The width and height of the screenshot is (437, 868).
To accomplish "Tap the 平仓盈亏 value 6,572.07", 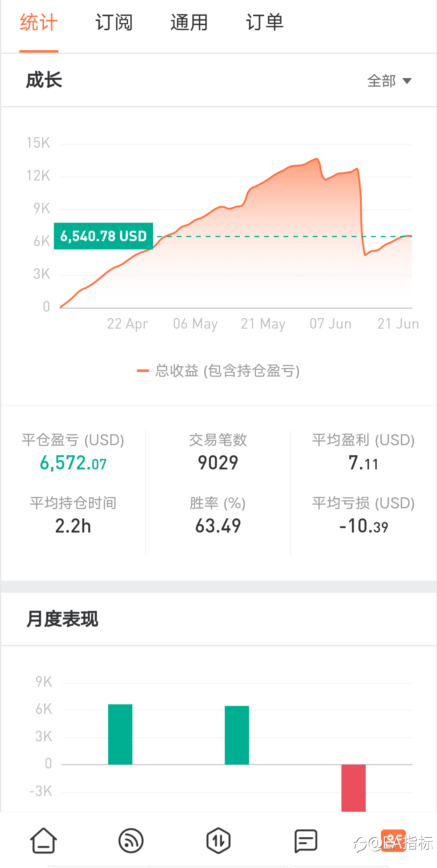I will tap(73, 463).
